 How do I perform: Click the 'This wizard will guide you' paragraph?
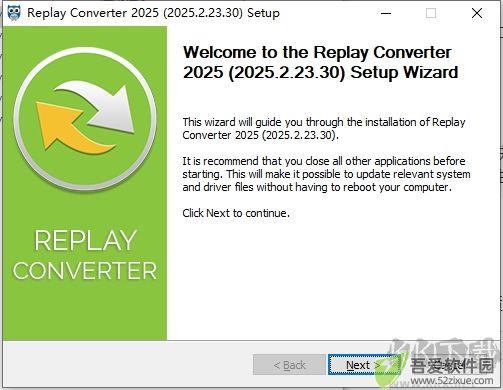tap(324, 129)
